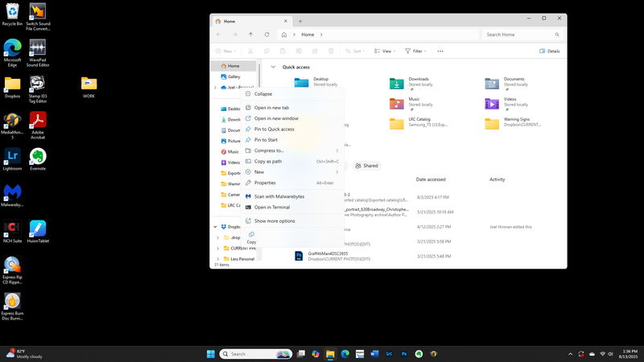
Task: Collapse the Quick access section
Action: point(274,67)
